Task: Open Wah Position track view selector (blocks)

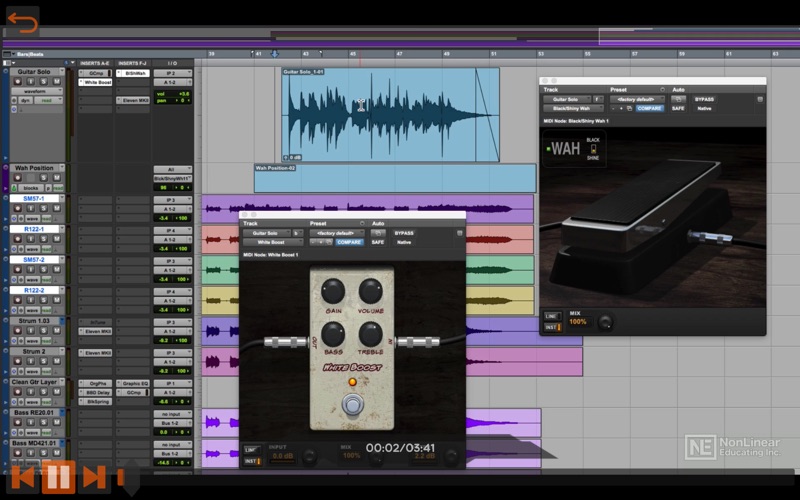Action: (x=31, y=188)
